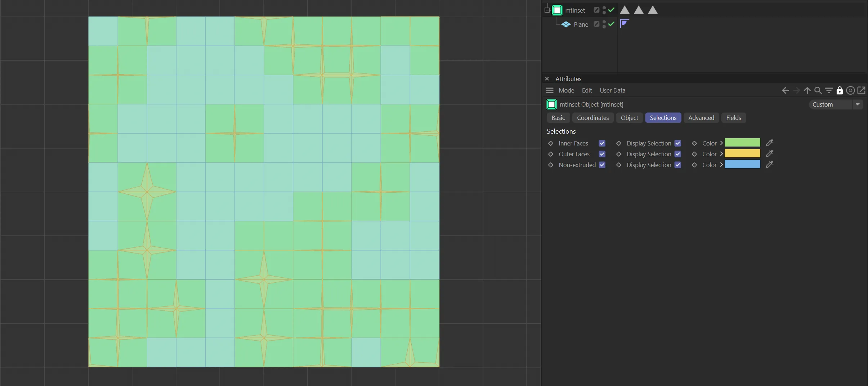Open the User Data menu
This screenshot has height=386, width=868.
coord(612,90)
